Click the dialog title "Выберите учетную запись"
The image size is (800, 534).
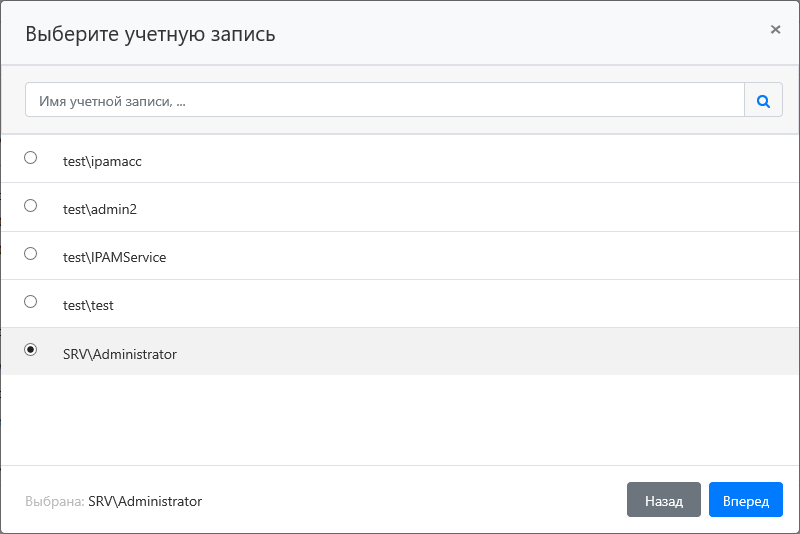pyautogui.click(x=150, y=34)
